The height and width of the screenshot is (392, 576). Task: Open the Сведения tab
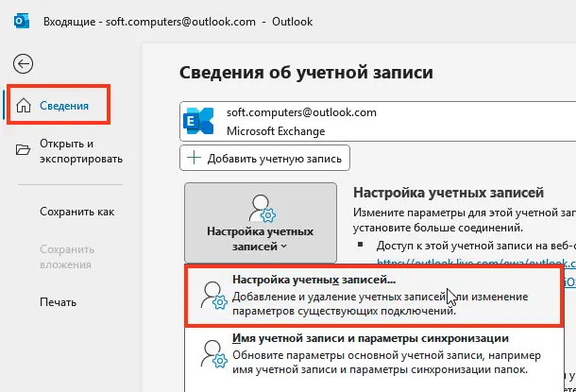click(59, 105)
